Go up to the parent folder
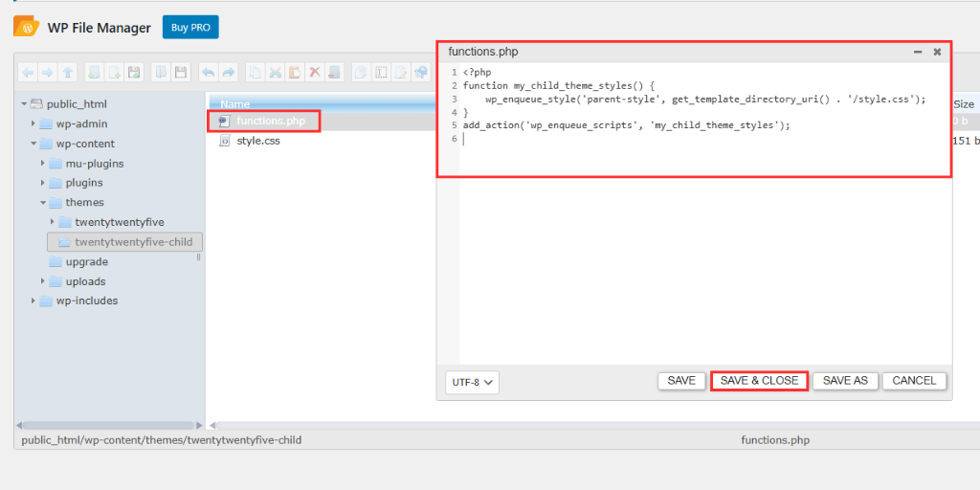The image size is (980, 490). click(68, 73)
